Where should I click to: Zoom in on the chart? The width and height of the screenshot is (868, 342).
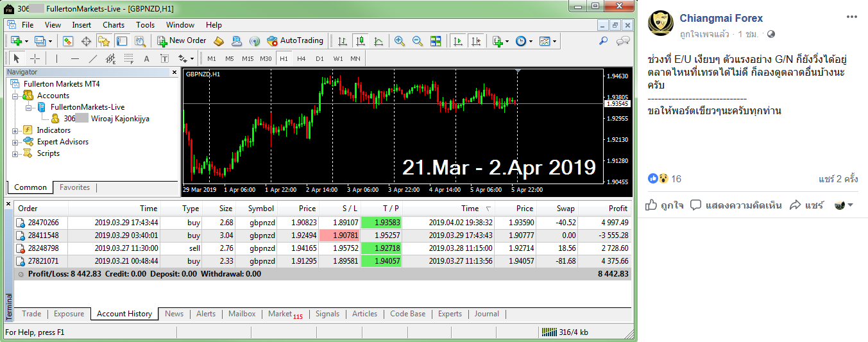coord(400,41)
